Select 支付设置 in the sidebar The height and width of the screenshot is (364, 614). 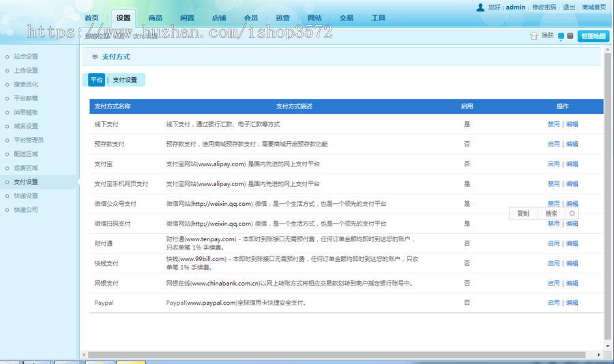[26, 182]
